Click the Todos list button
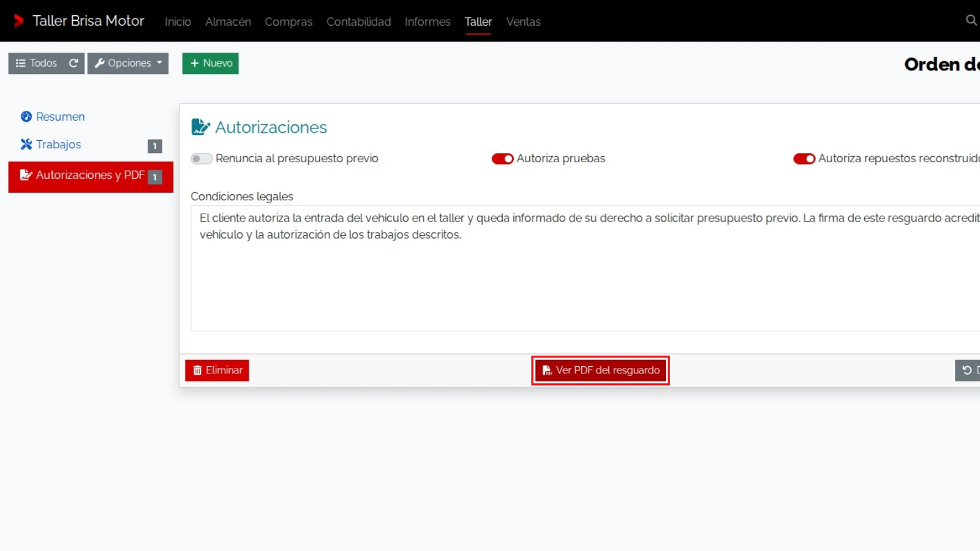 pyautogui.click(x=37, y=63)
